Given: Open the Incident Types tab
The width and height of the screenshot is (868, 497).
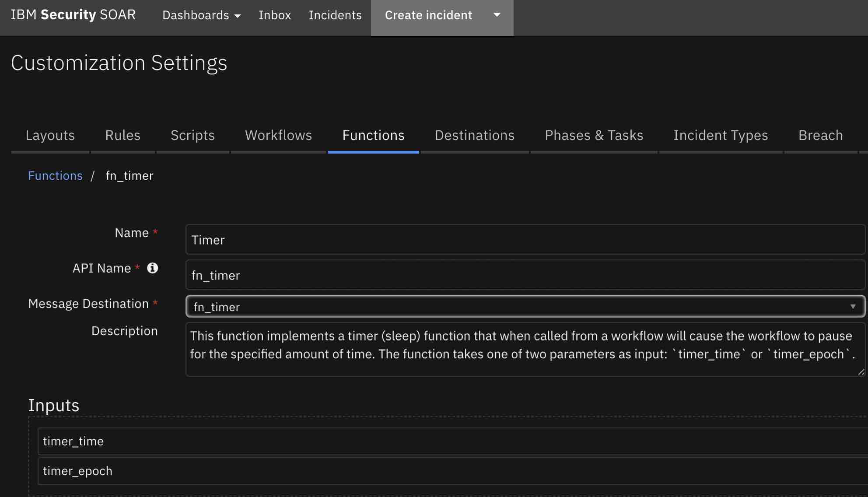Looking at the screenshot, I should [x=721, y=136].
